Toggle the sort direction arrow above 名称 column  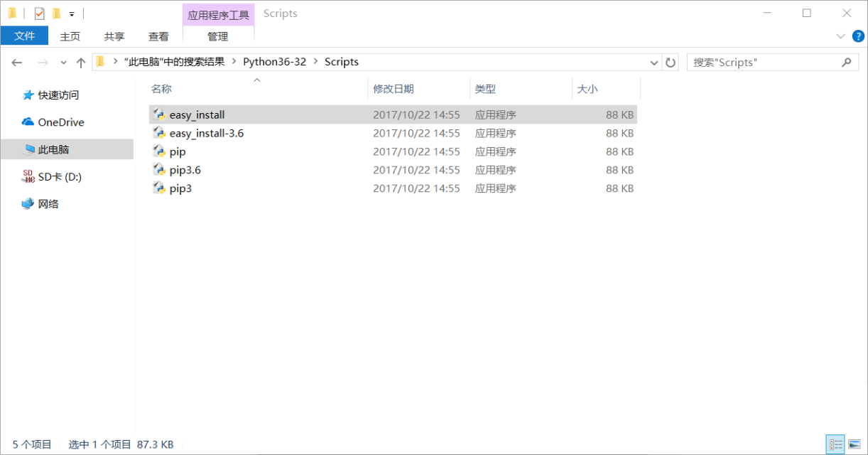pyautogui.click(x=257, y=80)
